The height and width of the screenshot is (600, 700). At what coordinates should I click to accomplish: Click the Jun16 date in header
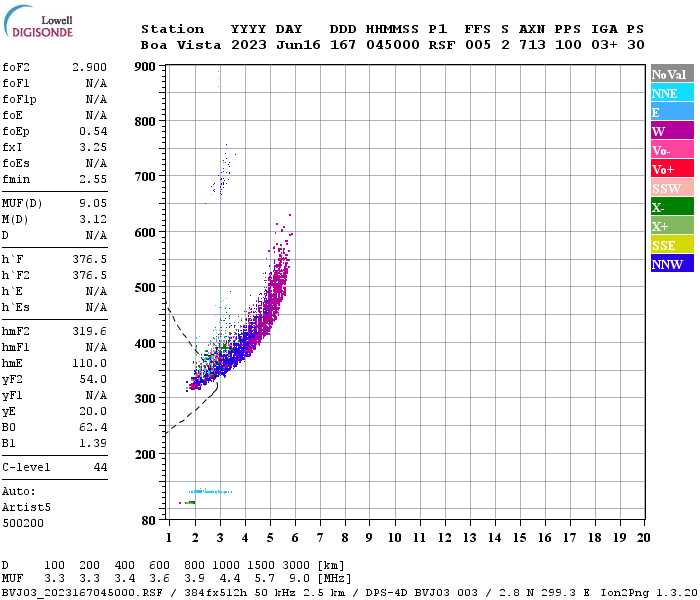[x=298, y=45]
